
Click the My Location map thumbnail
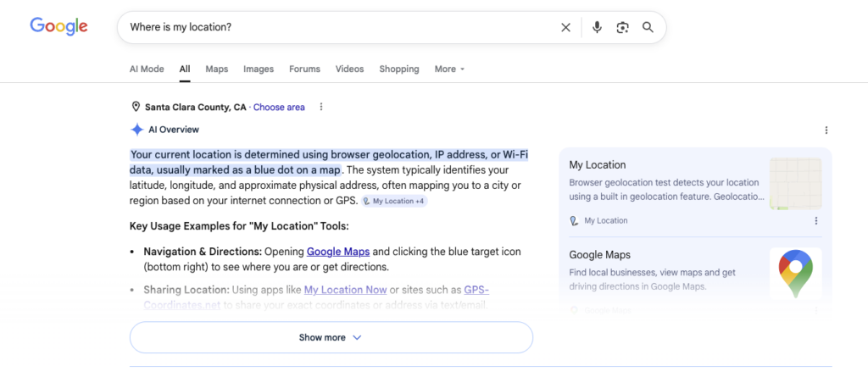[x=795, y=183]
